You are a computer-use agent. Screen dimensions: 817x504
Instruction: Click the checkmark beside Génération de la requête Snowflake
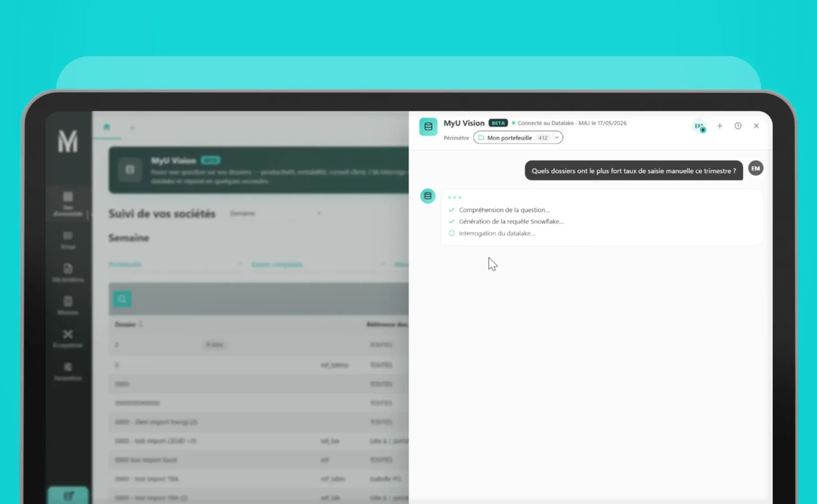coord(452,221)
